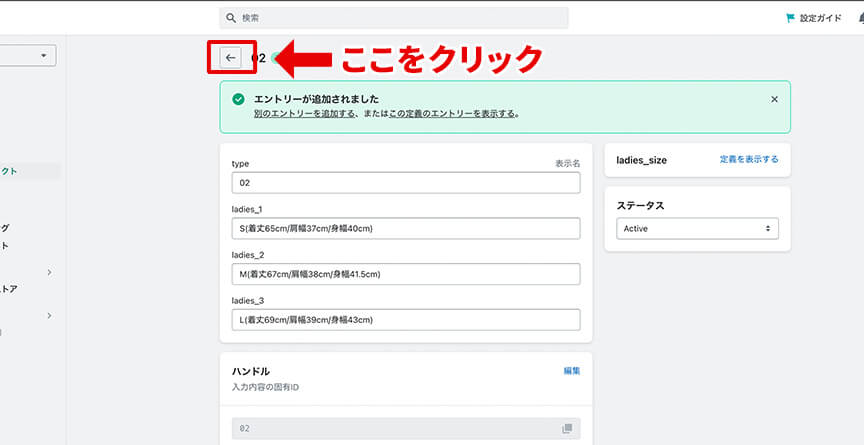Open the store selector dropdown in sidebar

tap(28, 56)
